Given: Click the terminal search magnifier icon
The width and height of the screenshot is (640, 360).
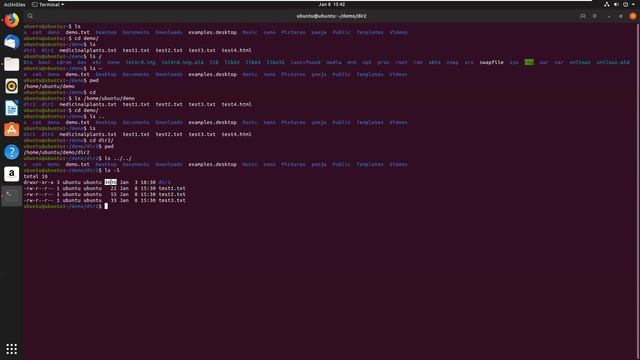Looking at the screenshot, I should 30,16.
